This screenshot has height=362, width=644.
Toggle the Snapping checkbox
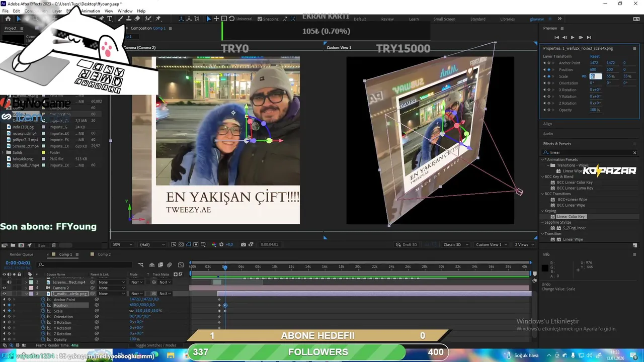click(x=260, y=19)
